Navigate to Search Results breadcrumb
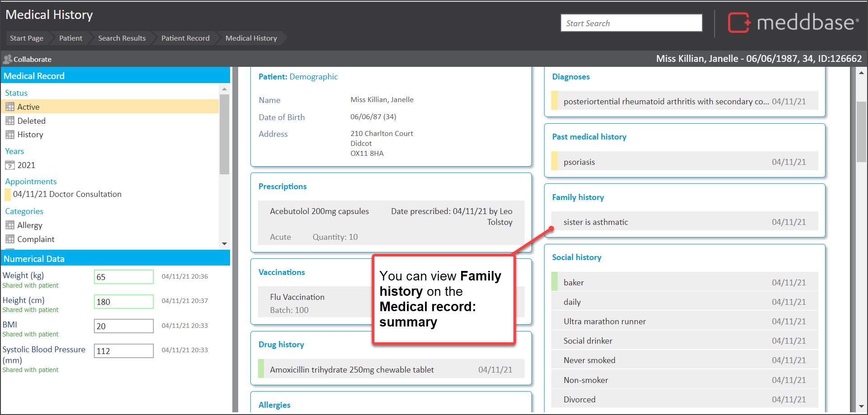Image resolution: width=868 pixels, height=415 pixels. (122, 38)
